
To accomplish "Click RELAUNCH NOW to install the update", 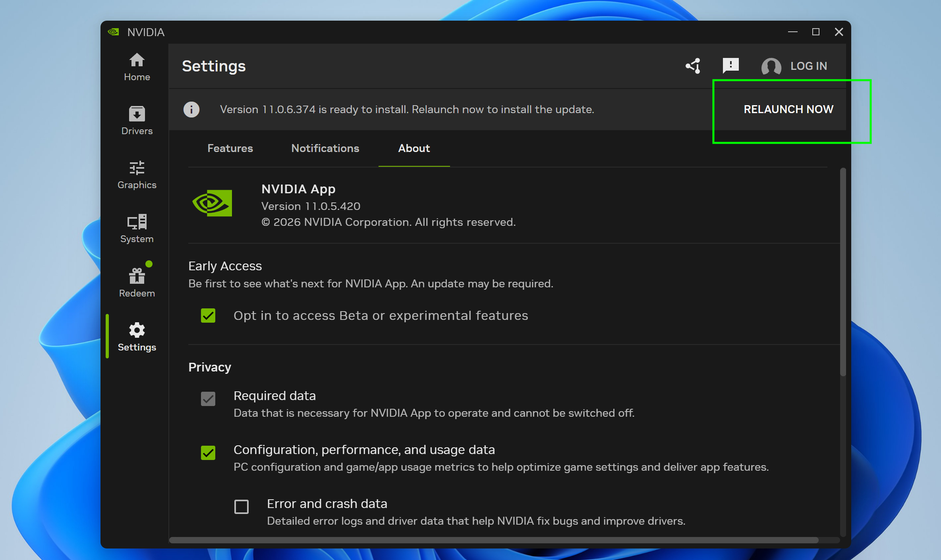I will 788,109.
